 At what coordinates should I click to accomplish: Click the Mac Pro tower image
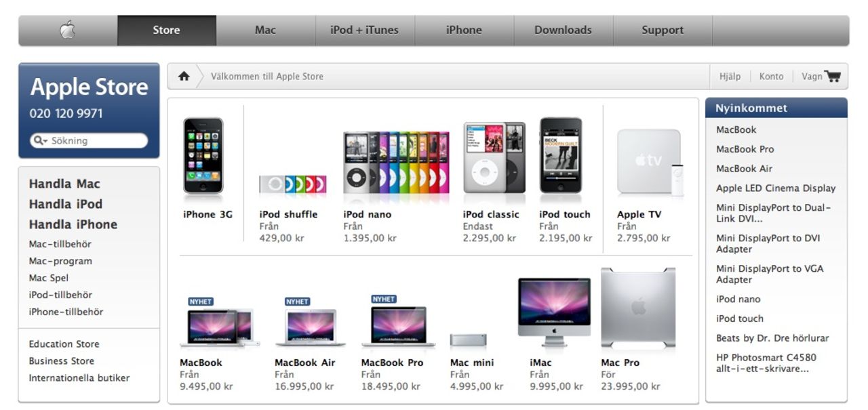click(635, 308)
